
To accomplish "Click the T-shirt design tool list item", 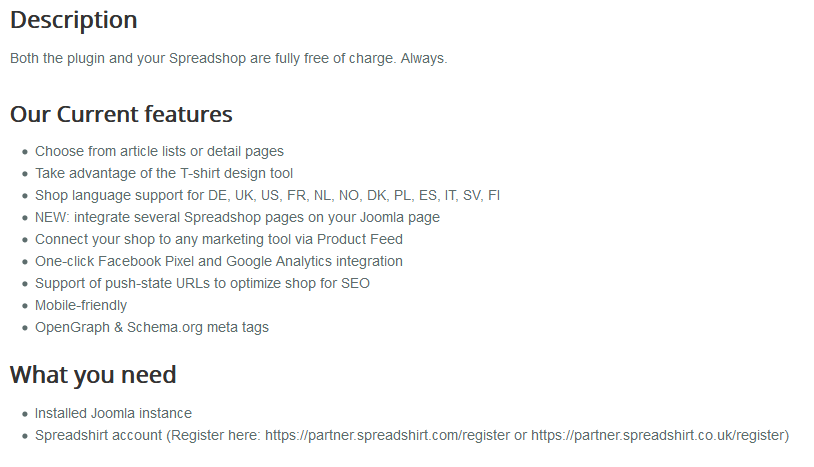I will [164, 173].
